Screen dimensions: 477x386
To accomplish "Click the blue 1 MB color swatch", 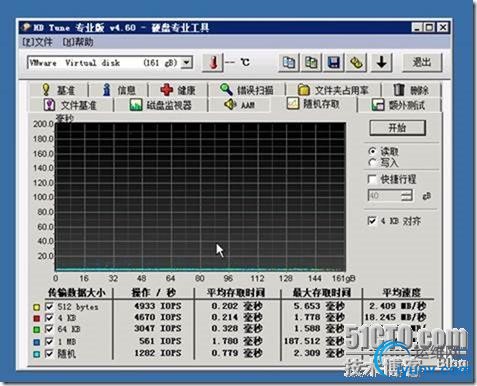I will tap(36, 342).
